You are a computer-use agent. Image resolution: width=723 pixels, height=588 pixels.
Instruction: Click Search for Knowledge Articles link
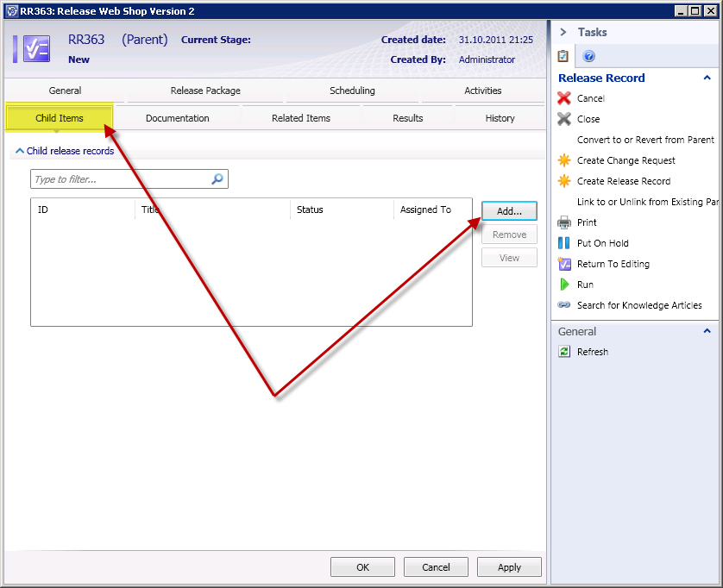pos(639,305)
